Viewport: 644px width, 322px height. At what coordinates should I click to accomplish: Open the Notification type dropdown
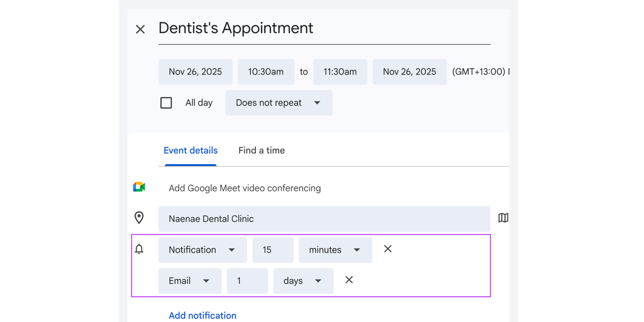(x=202, y=250)
